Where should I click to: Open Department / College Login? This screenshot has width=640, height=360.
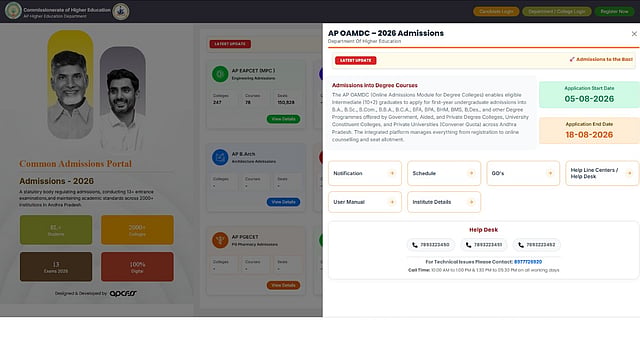[x=557, y=11]
